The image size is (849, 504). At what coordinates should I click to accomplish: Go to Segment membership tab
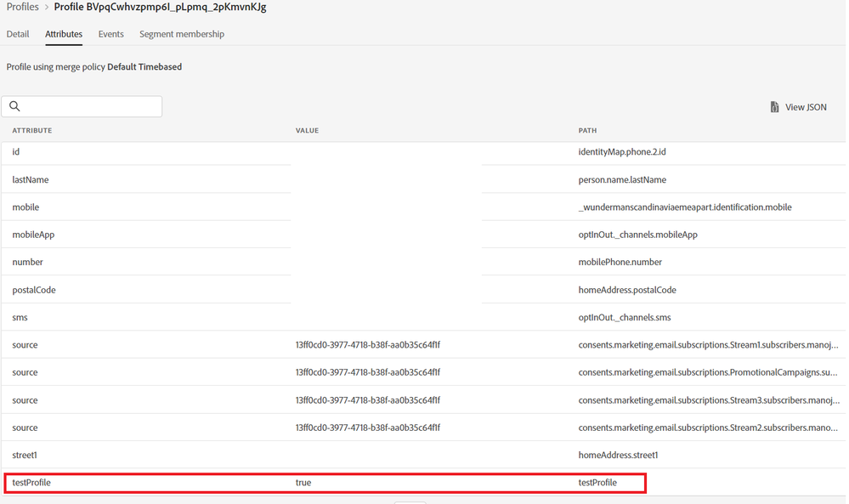[182, 34]
